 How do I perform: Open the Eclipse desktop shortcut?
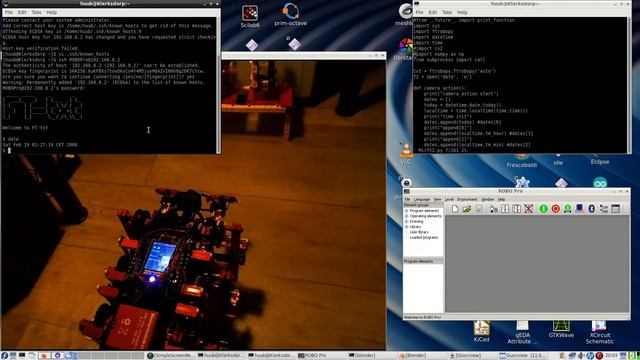coord(600,161)
